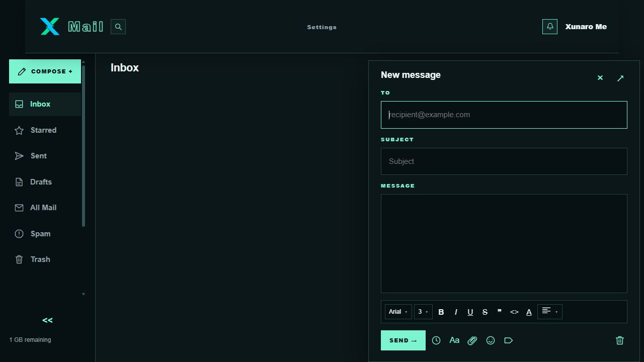This screenshot has width=644, height=362.
Task: Collapse the sidebar with <<
Action: (x=47, y=320)
